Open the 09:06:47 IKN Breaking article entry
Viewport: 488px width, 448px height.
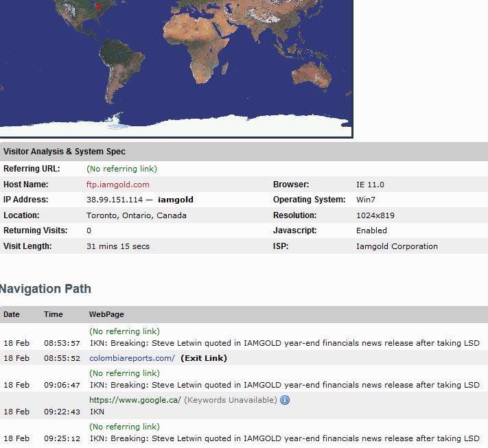284,385
